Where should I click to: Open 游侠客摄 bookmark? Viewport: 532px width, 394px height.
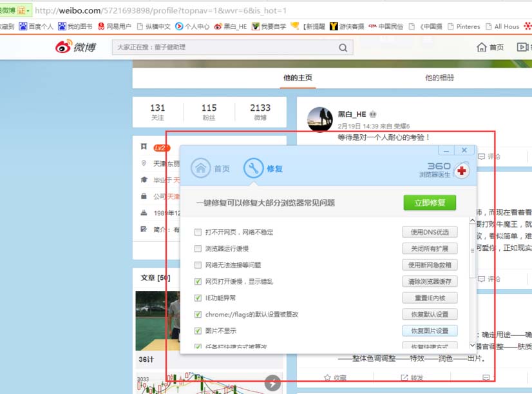347,26
